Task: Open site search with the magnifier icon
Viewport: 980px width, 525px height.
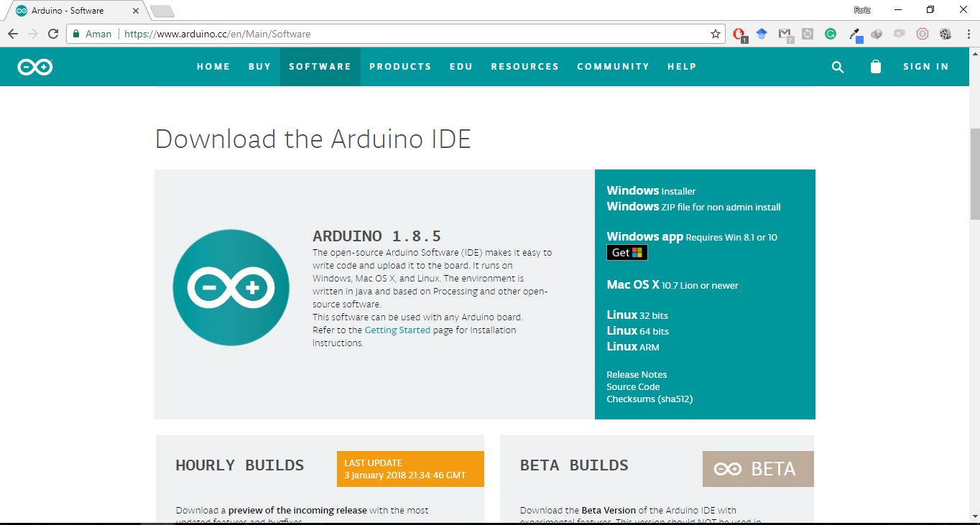Action: click(x=838, y=67)
